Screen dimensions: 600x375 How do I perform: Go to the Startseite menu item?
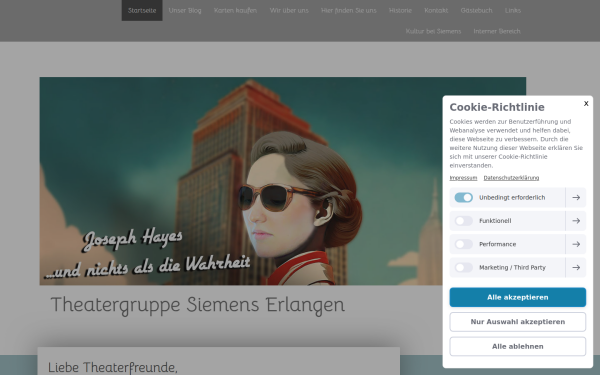coord(142,10)
